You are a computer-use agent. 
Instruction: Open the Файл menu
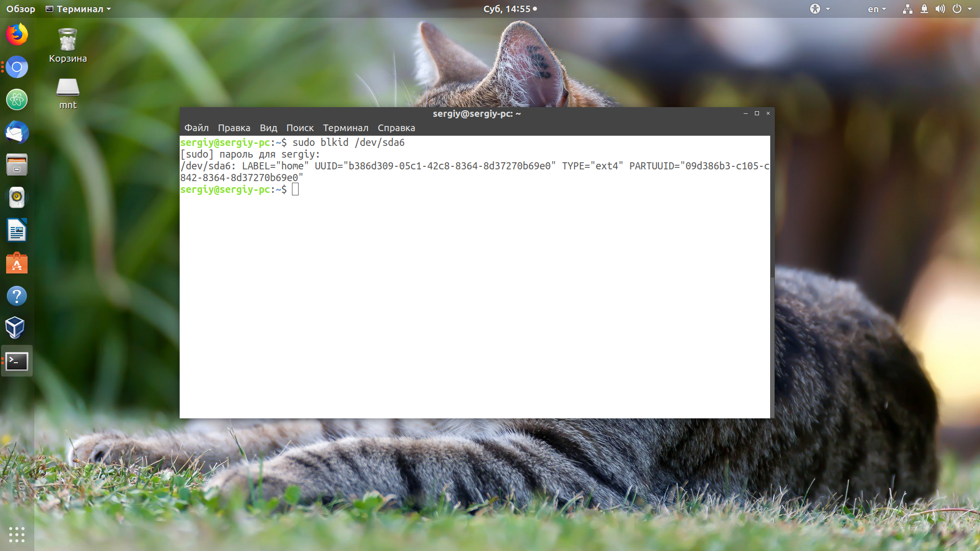coord(197,128)
